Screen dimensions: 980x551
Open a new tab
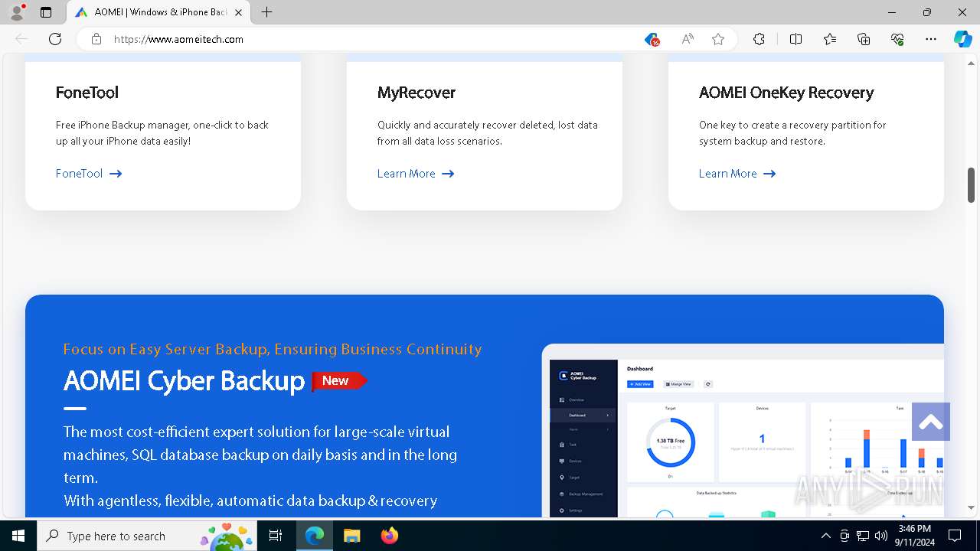pyautogui.click(x=266, y=12)
